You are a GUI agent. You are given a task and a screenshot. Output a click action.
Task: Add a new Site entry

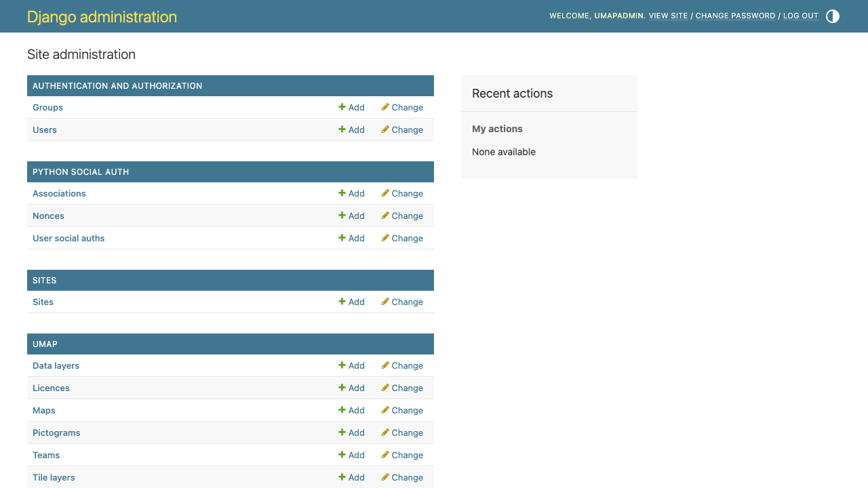pyautogui.click(x=352, y=302)
